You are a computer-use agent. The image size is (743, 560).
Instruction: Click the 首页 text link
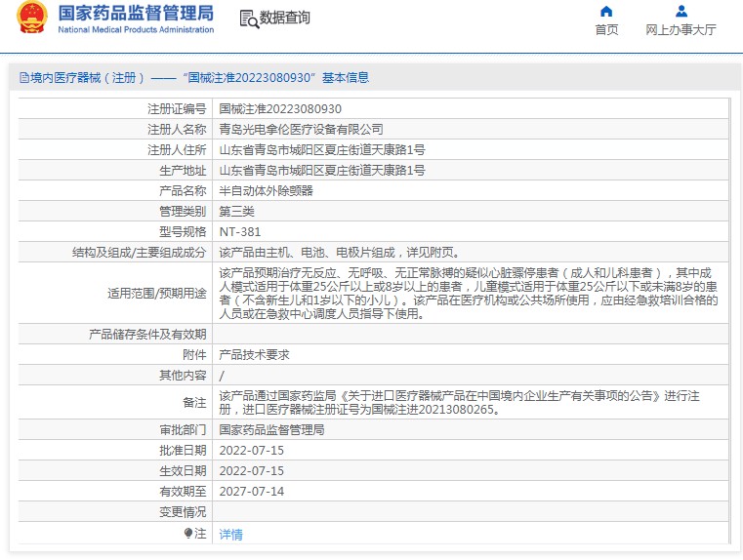pyautogui.click(x=606, y=30)
